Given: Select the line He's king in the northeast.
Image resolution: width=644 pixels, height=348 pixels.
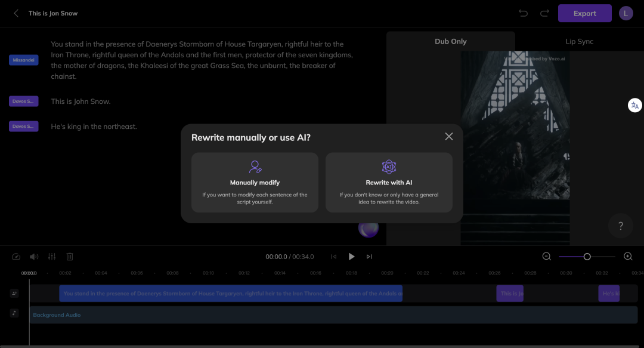Looking at the screenshot, I should coord(94,127).
